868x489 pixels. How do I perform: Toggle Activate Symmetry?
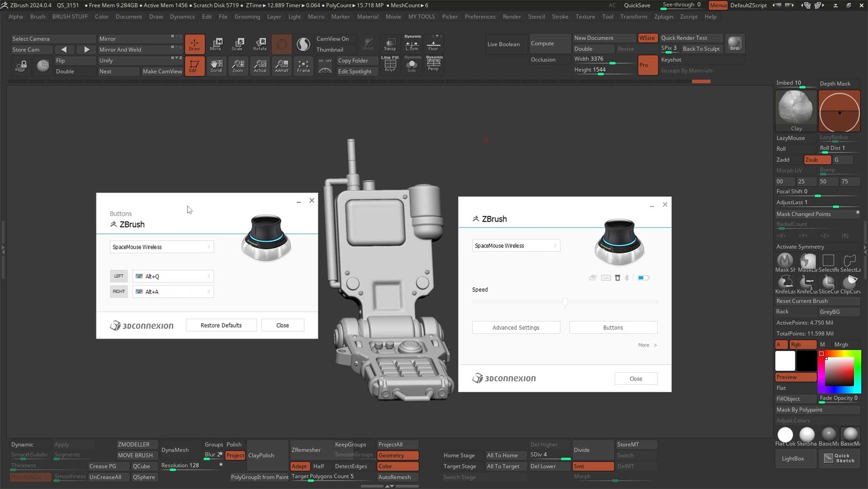click(x=817, y=247)
